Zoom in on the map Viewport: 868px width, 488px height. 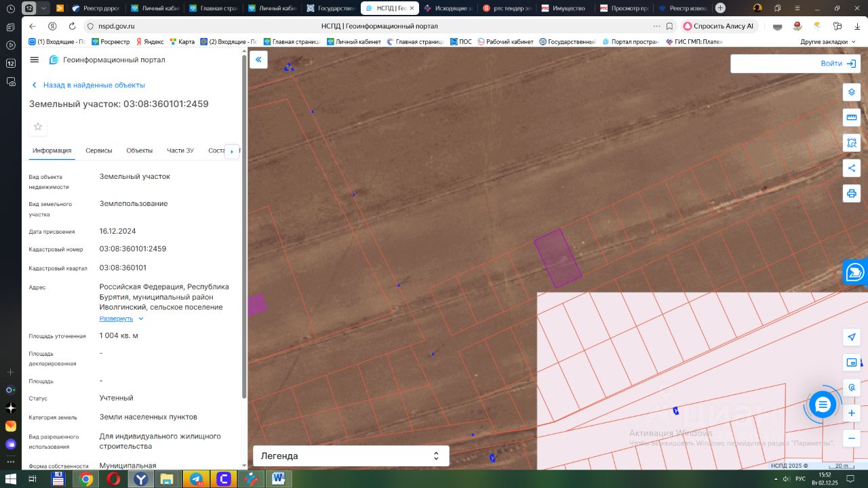tap(852, 413)
